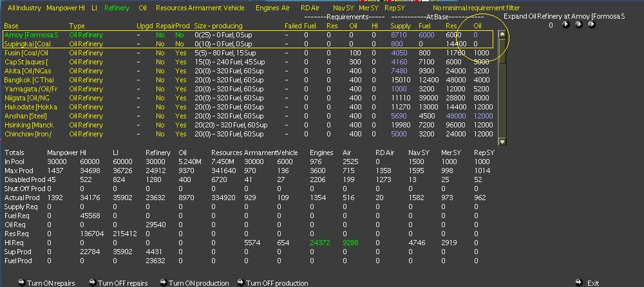Click the medium-step expand arrow button
The height and width of the screenshot is (287, 644).
tap(579, 24)
